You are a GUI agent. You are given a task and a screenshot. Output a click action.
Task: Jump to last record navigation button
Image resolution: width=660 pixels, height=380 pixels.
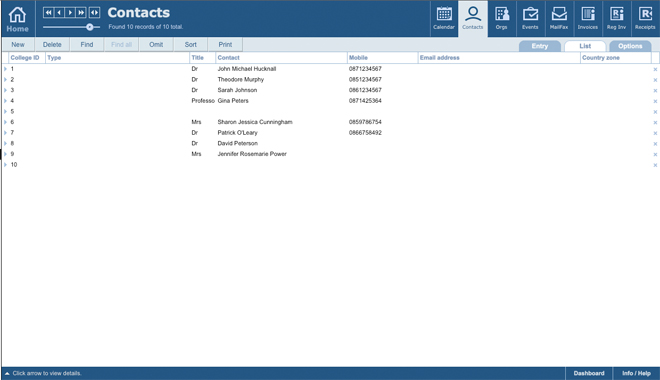click(x=81, y=13)
